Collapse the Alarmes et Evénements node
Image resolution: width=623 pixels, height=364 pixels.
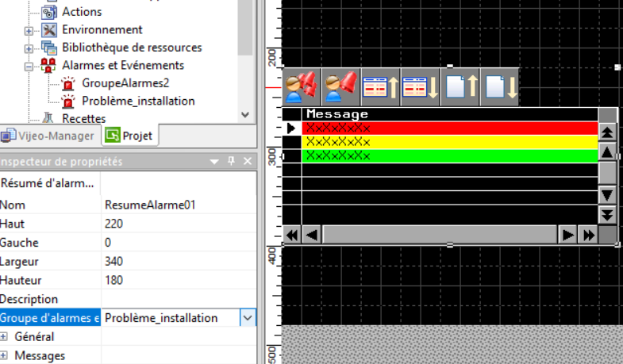(x=29, y=67)
